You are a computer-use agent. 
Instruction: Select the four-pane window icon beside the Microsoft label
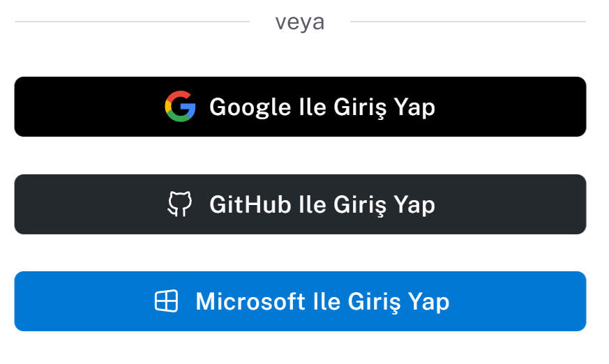(166, 301)
